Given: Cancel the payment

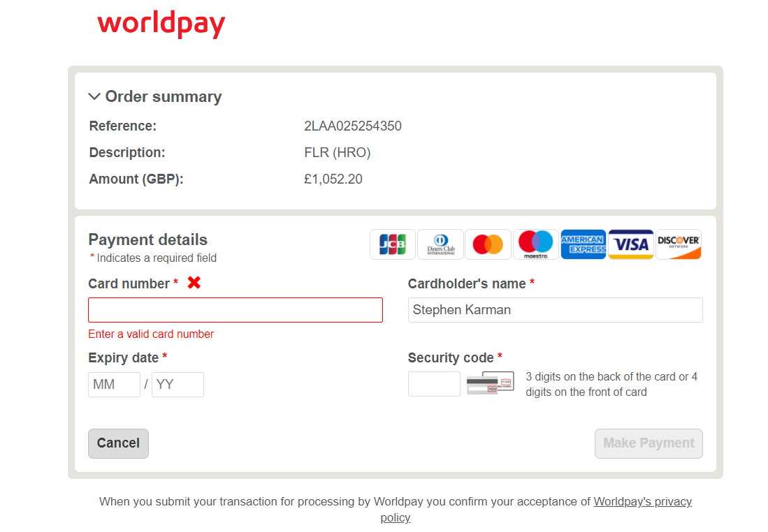Looking at the screenshot, I should point(119,444).
